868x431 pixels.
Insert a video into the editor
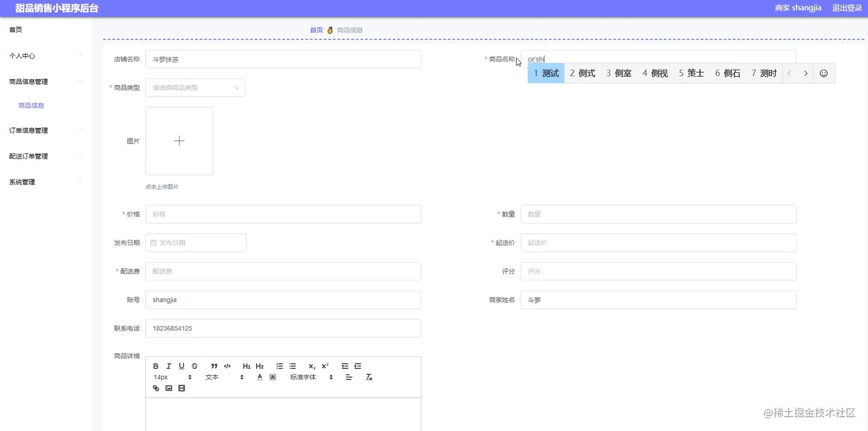point(182,388)
